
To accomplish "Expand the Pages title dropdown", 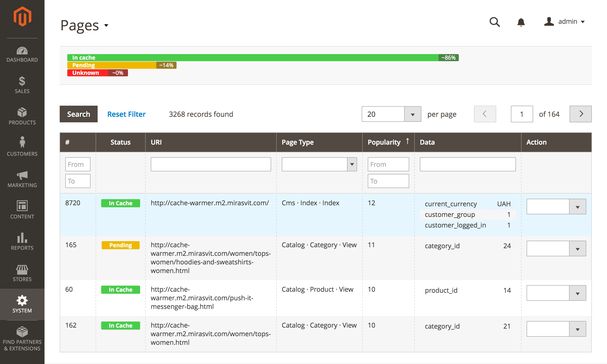I will click(x=106, y=26).
